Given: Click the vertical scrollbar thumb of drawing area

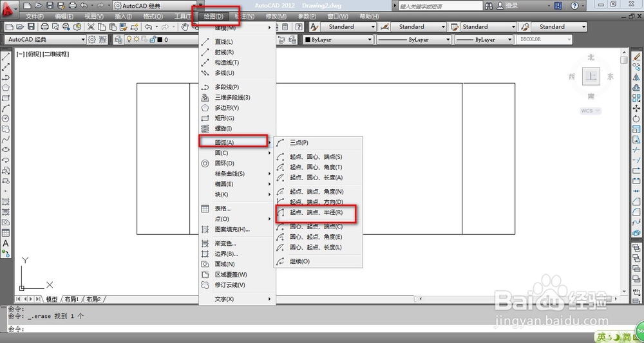Looking at the screenshot, I should pyautogui.click(x=624, y=60).
